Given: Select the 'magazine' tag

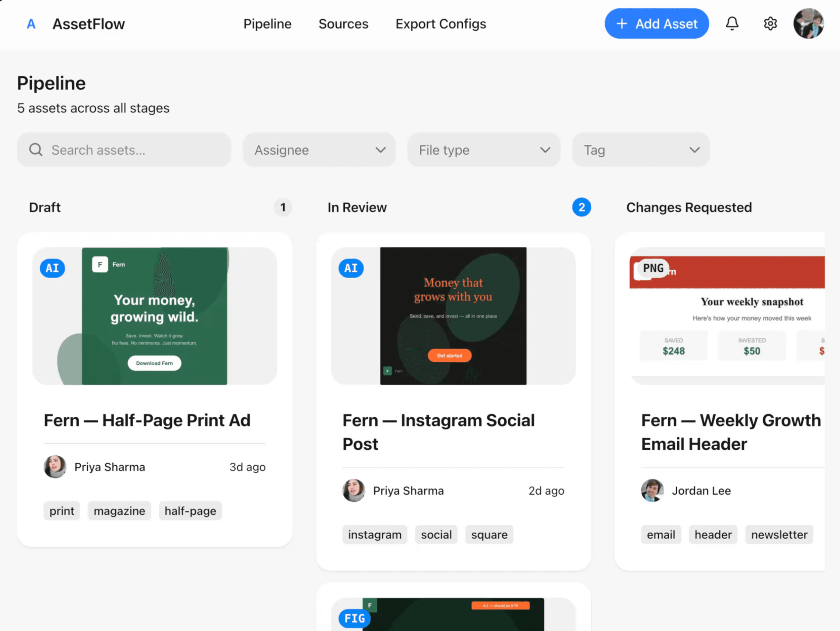Looking at the screenshot, I should pos(119,511).
